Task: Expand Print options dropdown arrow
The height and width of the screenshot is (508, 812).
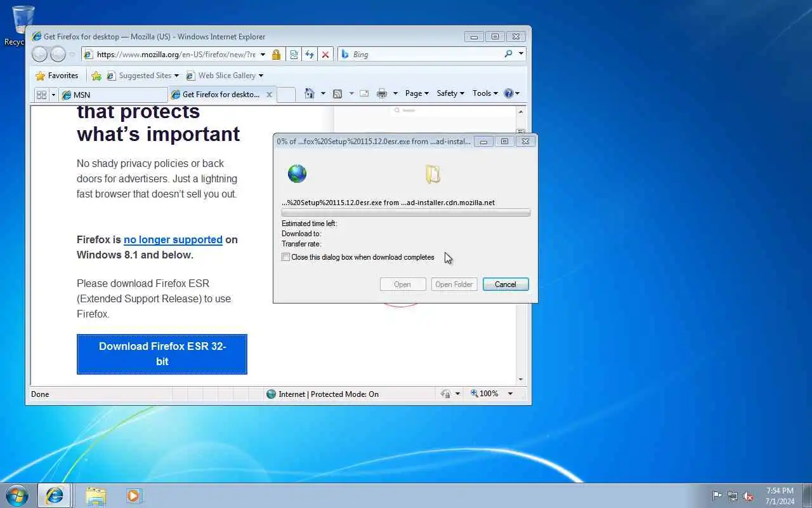Action: (395, 93)
